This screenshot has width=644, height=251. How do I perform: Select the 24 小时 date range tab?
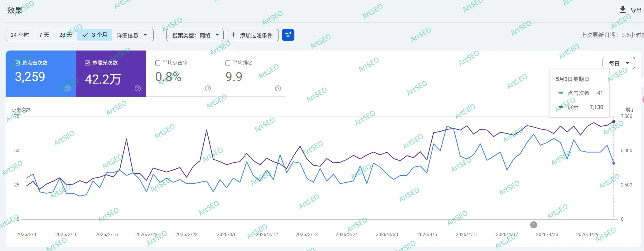[x=20, y=35]
